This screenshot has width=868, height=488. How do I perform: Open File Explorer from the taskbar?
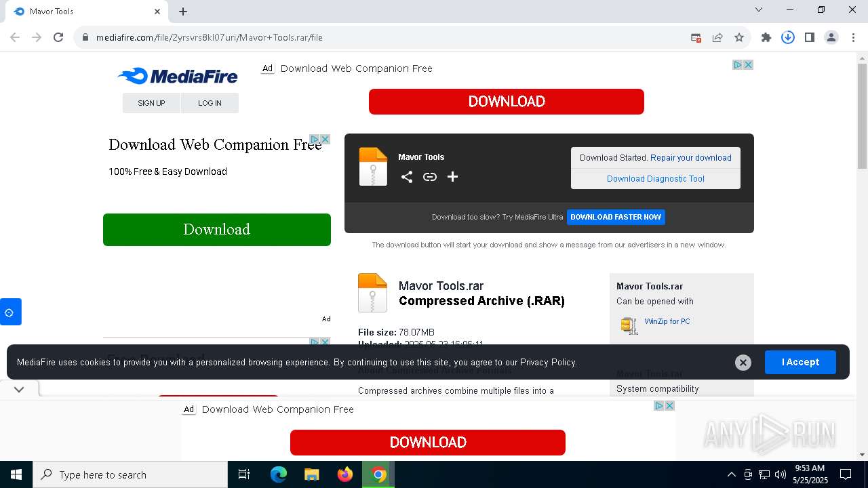click(x=312, y=474)
